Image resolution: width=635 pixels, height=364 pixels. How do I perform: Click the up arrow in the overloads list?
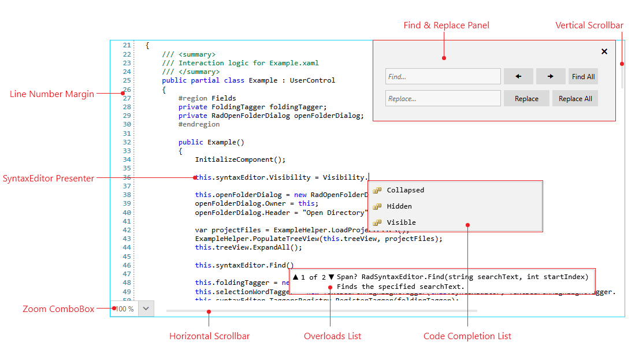point(295,276)
